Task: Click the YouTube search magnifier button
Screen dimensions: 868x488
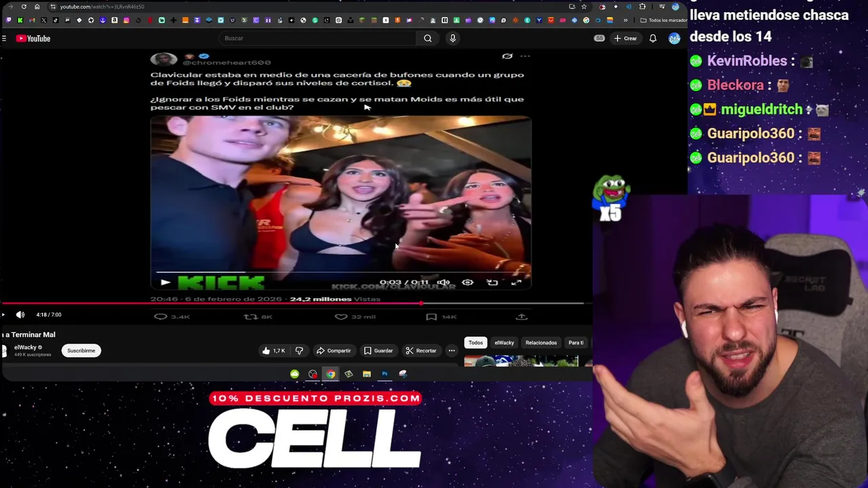Action: (x=428, y=39)
